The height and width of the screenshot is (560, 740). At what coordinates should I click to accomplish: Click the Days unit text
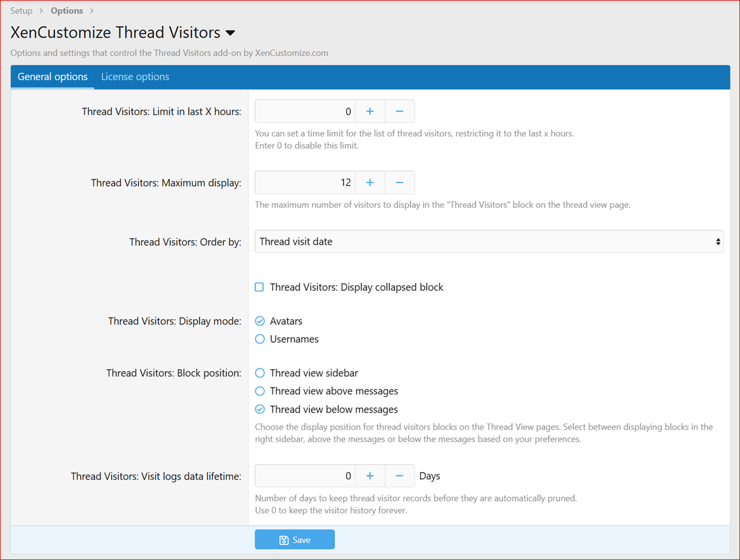pos(430,476)
